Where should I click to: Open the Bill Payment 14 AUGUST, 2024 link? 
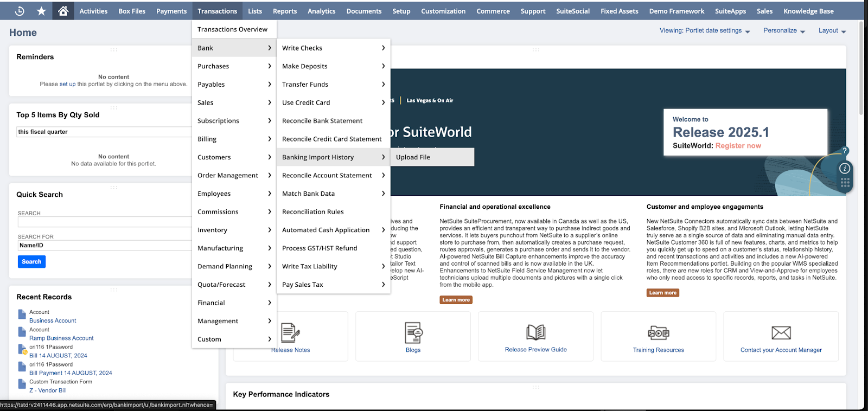click(71, 373)
